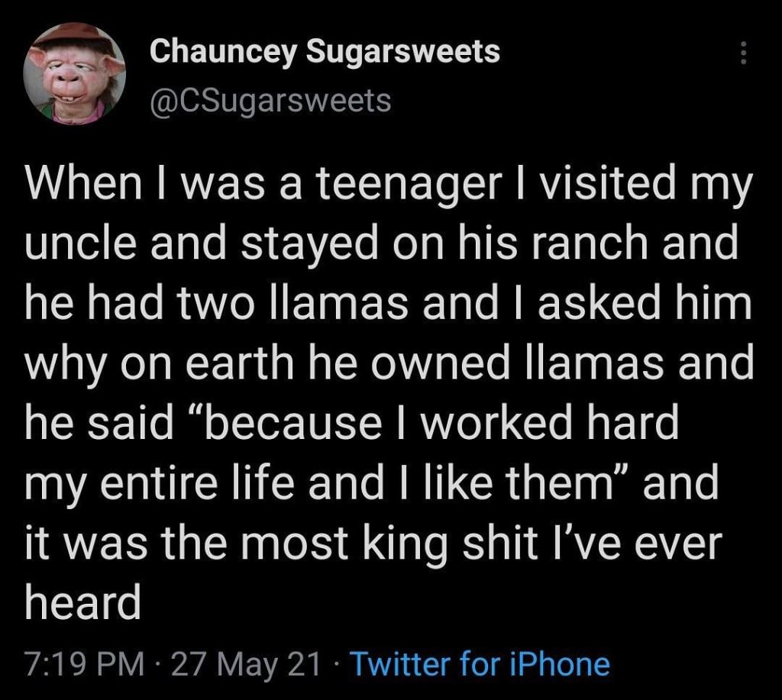The image size is (782, 700).
Task: Click the 7:19 PM timestamp
Action: (84, 664)
